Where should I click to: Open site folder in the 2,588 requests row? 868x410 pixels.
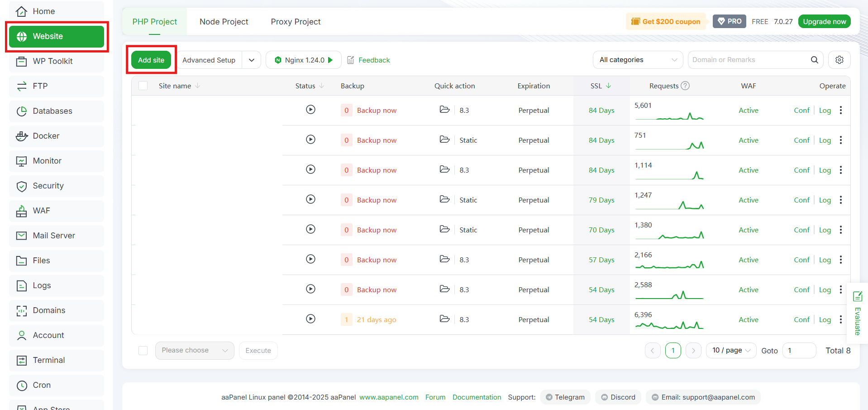pos(444,289)
